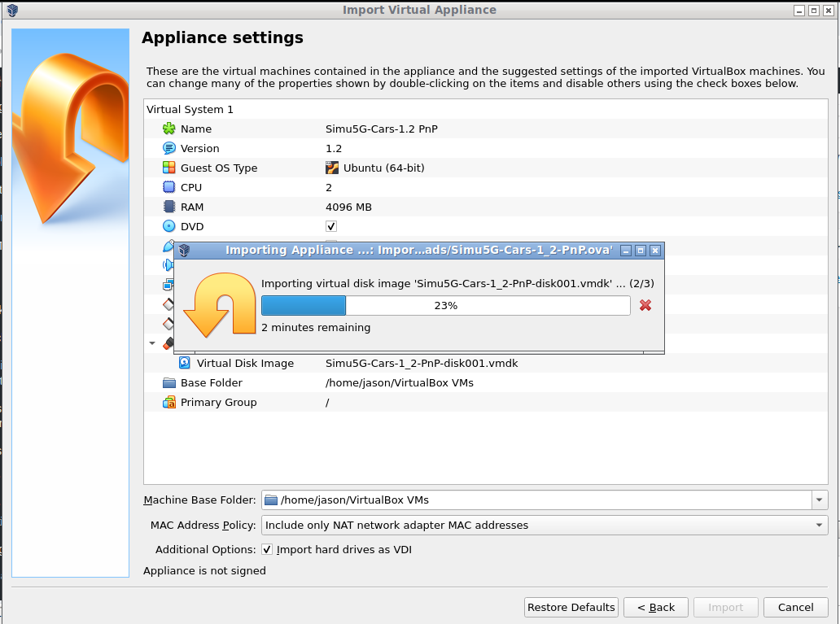The image size is (840, 624).
Task: Click the Base Folder value "/home/jason/VirtualBox VMs" in the list
Action: (400, 382)
